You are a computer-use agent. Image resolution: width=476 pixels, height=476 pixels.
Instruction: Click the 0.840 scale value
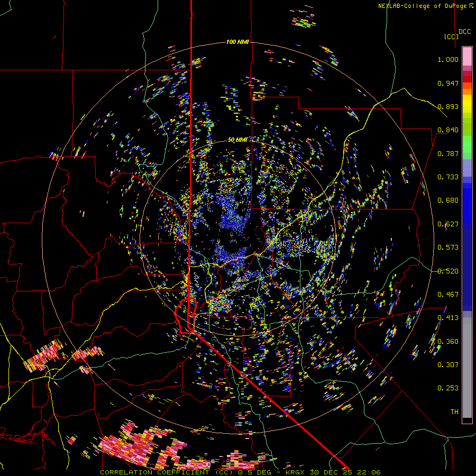click(448, 130)
